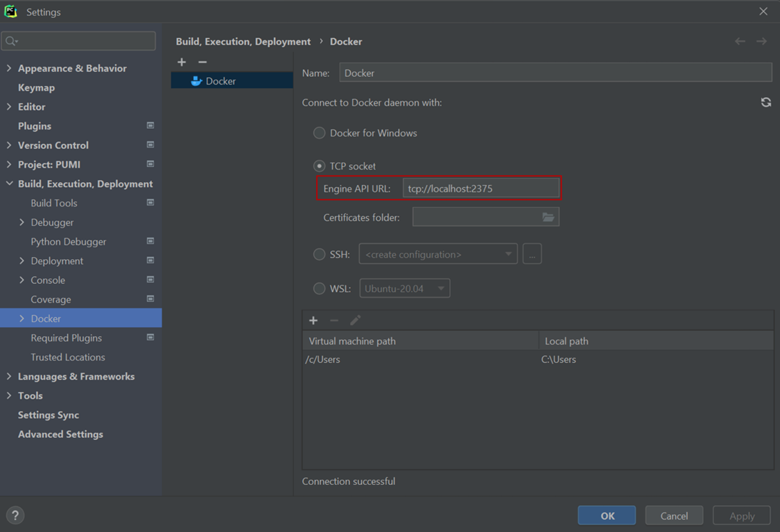
Task: Expand the Console node
Action: 21,280
